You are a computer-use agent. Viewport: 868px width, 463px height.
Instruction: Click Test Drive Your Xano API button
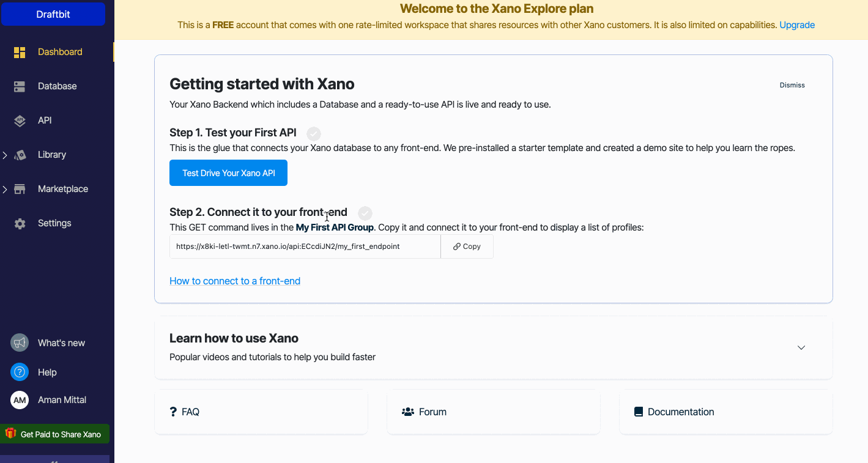[x=228, y=173]
